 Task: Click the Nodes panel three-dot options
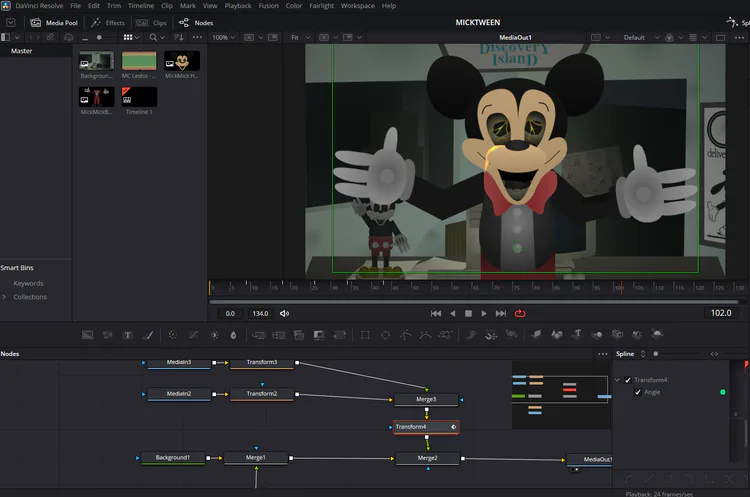[x=601, y=354]
